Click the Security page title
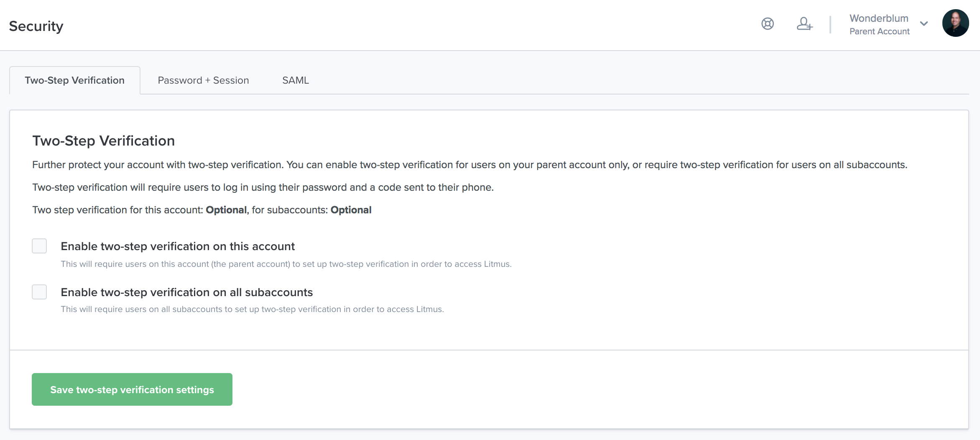The width and height of the screenshot is (980, 440). point(36,26)
